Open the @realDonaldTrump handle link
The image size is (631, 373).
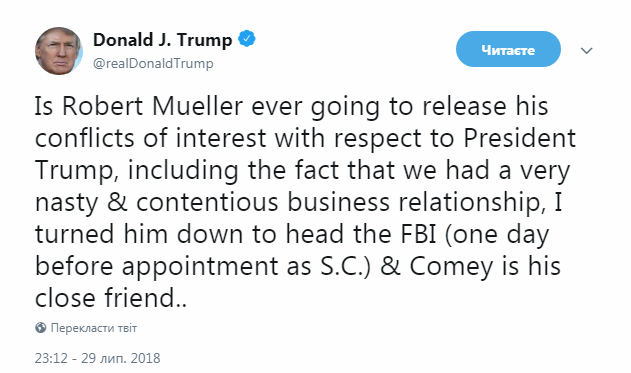[x=153, y=64]
